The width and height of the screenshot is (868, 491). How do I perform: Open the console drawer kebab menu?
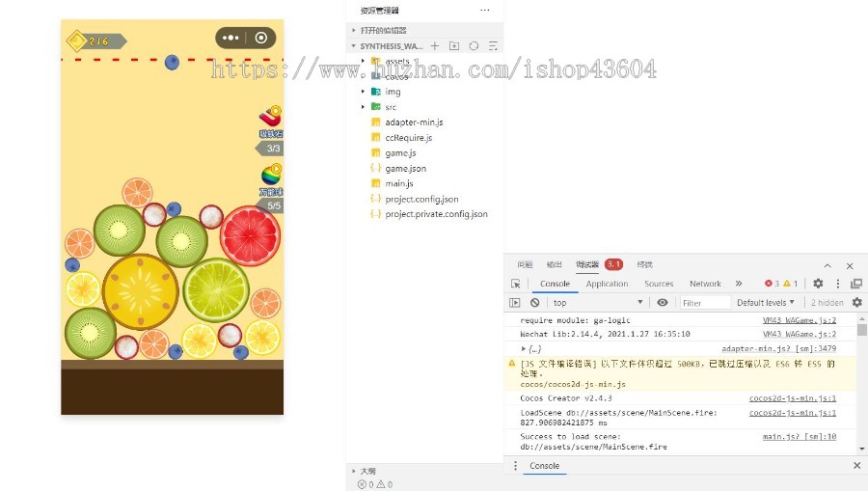click(515, 466)
